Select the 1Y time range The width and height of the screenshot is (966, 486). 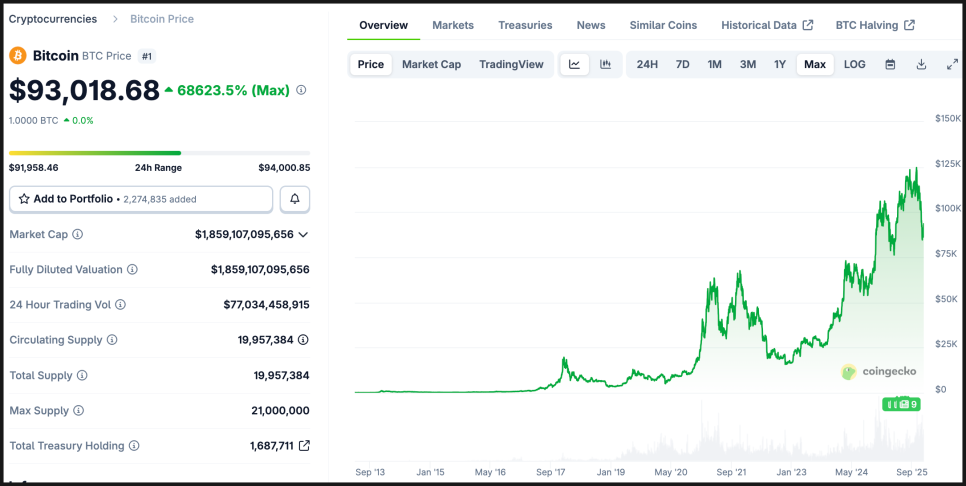(780, 64)
